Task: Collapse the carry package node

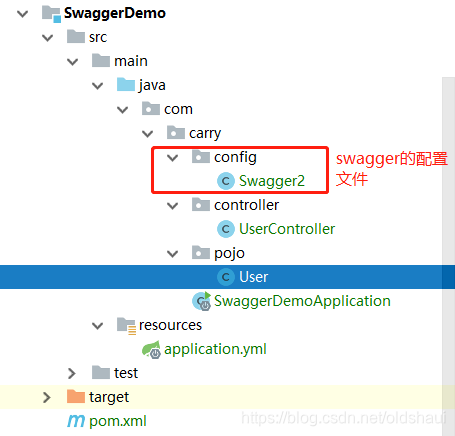Action: pyautogui.click(x=147, y=134)
